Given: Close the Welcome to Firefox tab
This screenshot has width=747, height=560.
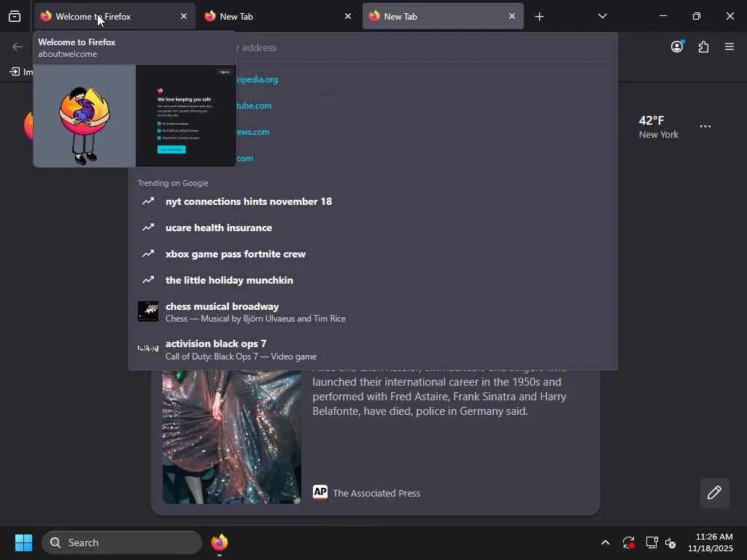Looking at the screenshot, I should (x=184, y=16).
